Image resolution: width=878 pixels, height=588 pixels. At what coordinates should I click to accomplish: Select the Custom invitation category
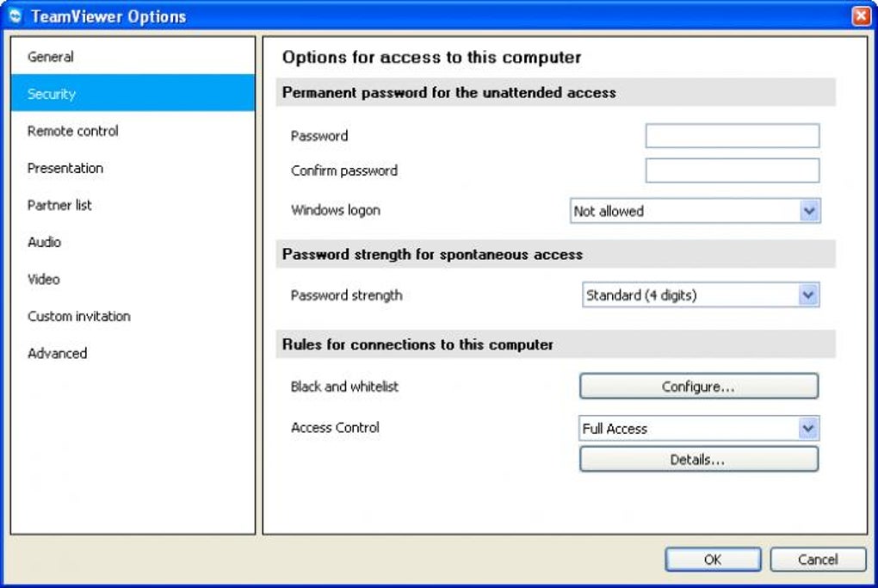pyautogui.click(x=79, y=316)
